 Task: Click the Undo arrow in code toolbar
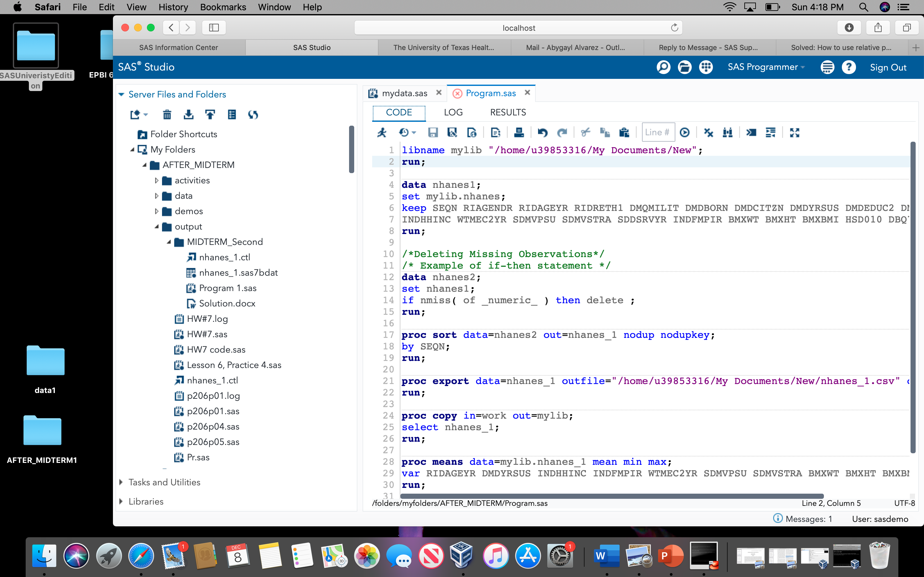[x=542, y=132]
